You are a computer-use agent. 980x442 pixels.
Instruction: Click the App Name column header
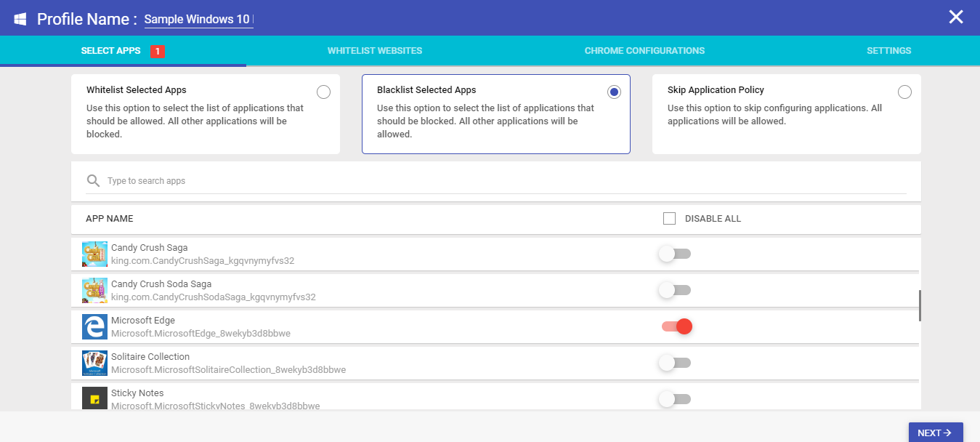point(110,218)
